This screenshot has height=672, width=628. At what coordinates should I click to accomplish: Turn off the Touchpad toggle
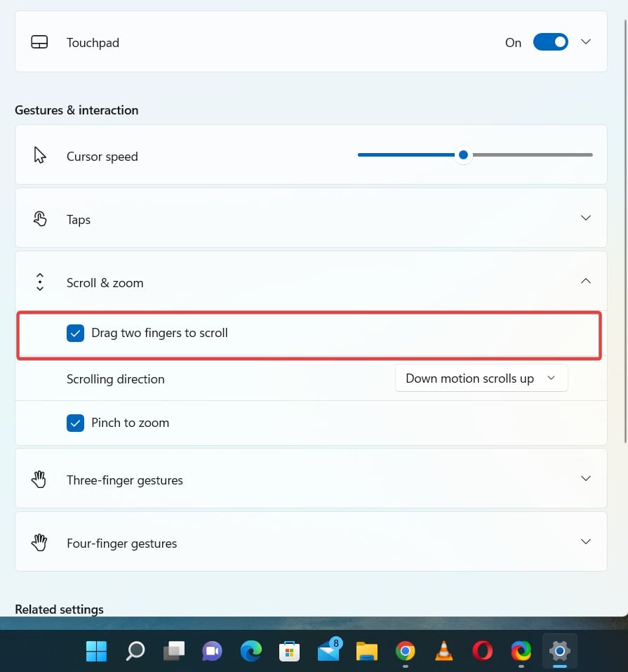[550, 41]
